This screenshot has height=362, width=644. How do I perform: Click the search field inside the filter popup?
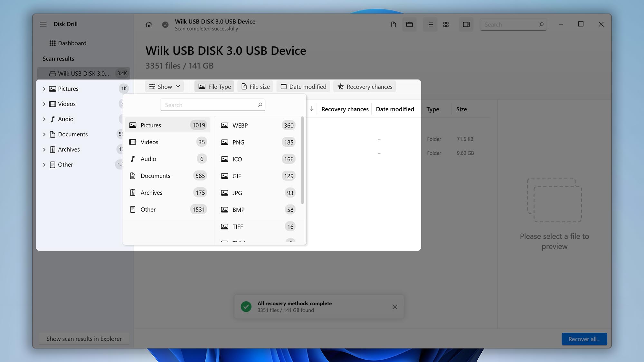(x=213, y=105)
